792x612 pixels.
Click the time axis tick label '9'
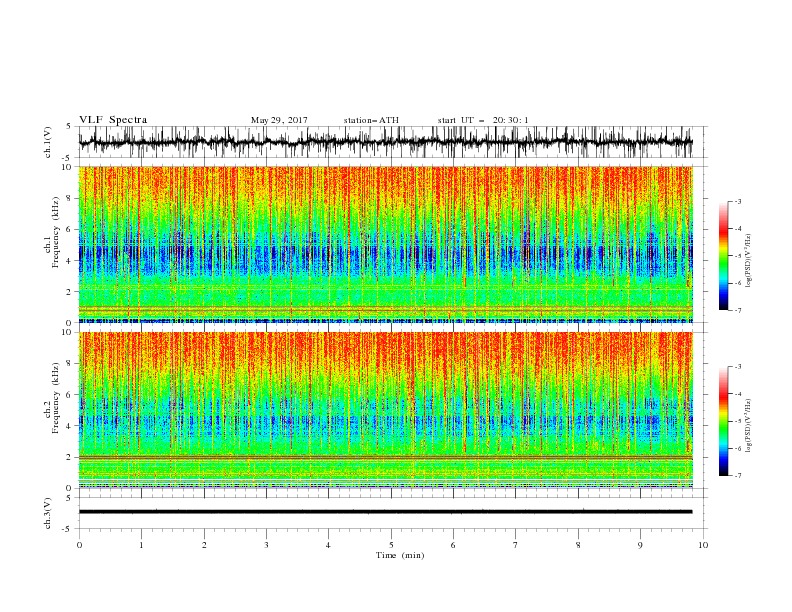tap(640, 545)
